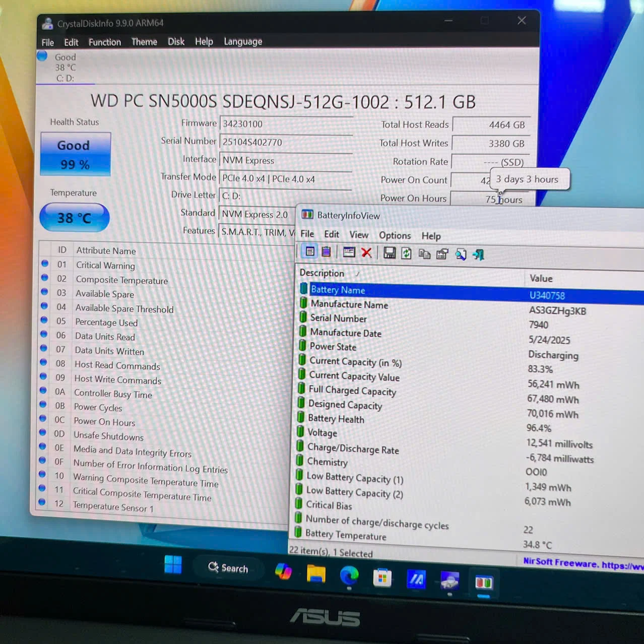Open File Explorer from the taskbar

316,574
